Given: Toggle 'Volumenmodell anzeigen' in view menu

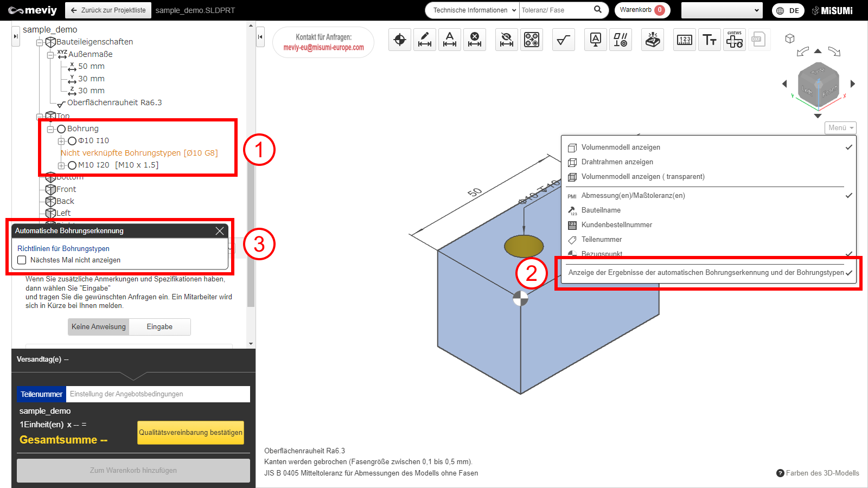Looking at the screenshot, I should click(621, 147).
